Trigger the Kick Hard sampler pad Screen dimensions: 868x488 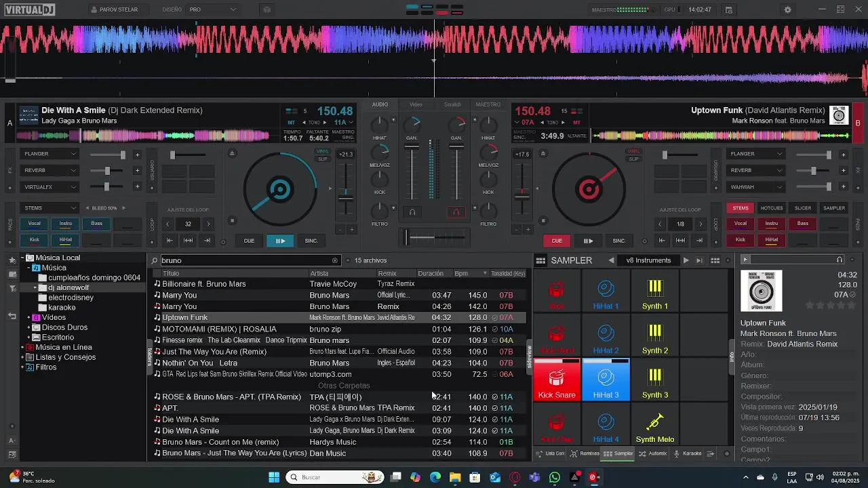557,336
